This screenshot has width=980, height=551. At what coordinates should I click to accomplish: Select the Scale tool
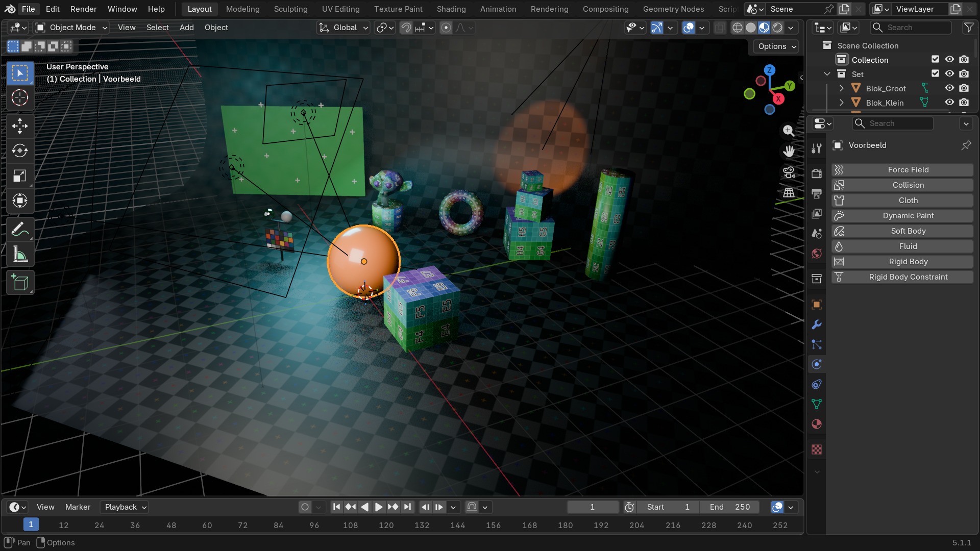point(20,176)
